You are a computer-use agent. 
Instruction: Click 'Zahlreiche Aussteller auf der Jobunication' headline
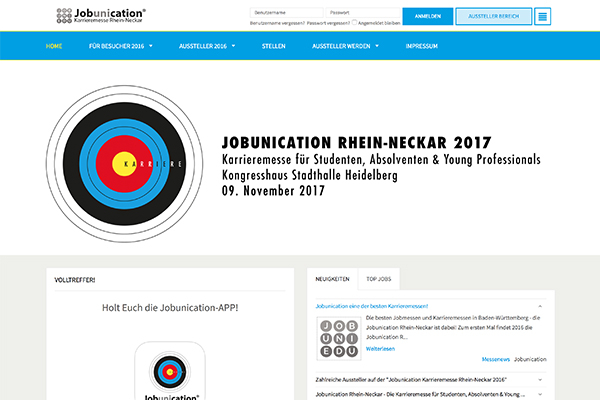pos(411,380)
